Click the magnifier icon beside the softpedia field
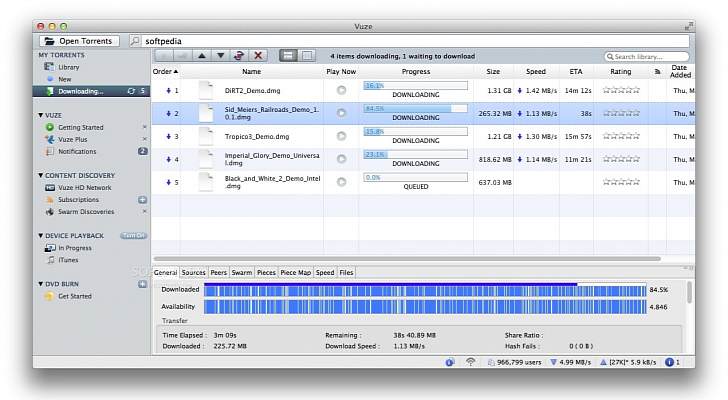728x400 pixels. pos(135,41)
